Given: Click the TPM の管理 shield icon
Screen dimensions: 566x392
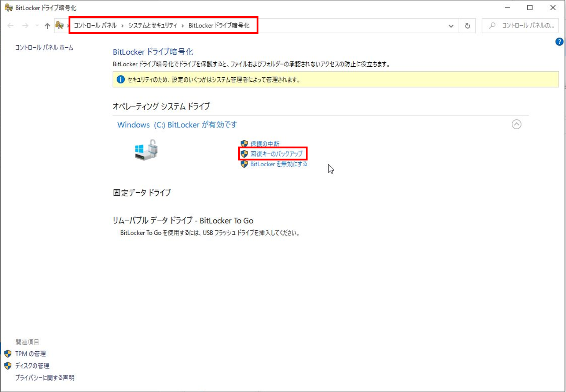Looking at the screenshot, I should click(x=8, y=354).
